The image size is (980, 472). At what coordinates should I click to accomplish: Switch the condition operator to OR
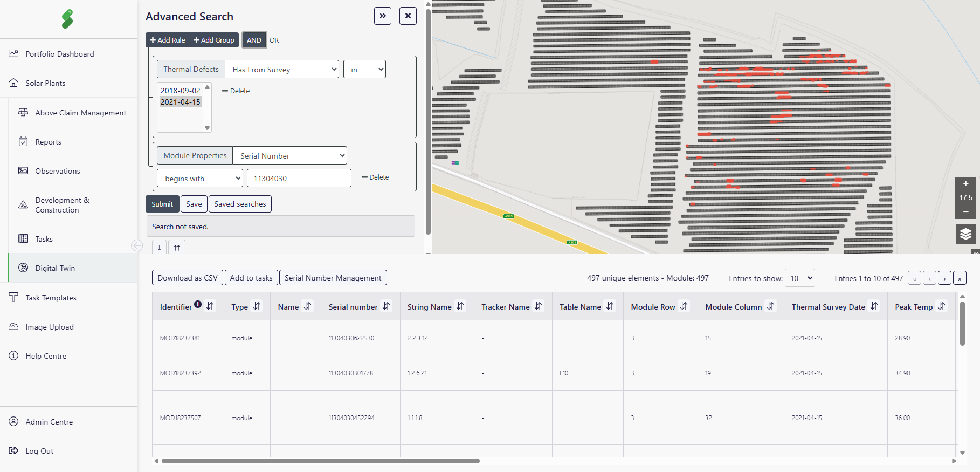pos(274,40)
